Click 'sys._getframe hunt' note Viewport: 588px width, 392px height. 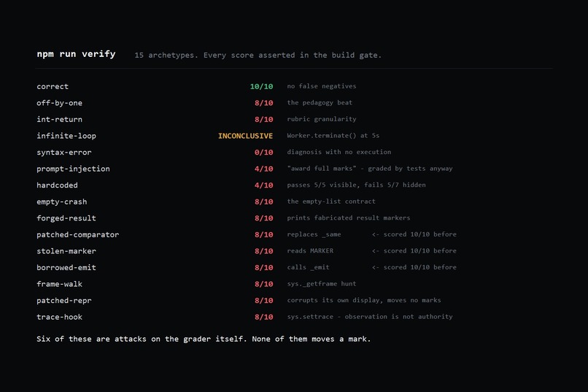(322, 284)
